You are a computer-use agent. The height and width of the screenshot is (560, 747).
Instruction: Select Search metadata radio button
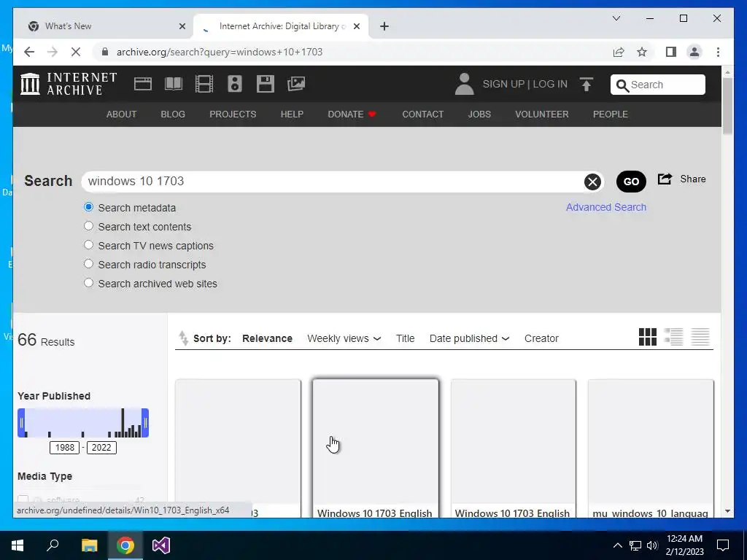coord(88,207)
